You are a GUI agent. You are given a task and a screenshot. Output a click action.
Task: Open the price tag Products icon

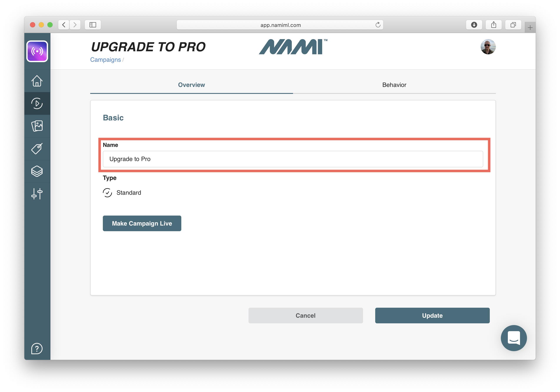[37, 148]
